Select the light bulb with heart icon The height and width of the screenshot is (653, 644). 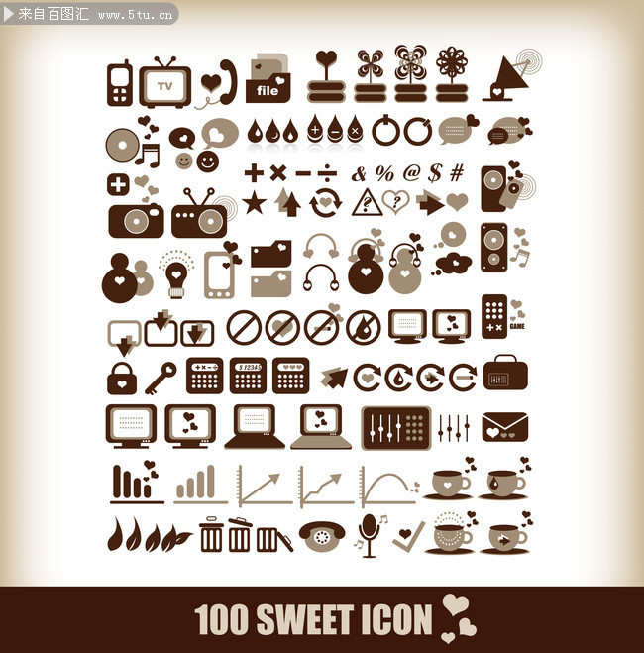coord(176,275)
